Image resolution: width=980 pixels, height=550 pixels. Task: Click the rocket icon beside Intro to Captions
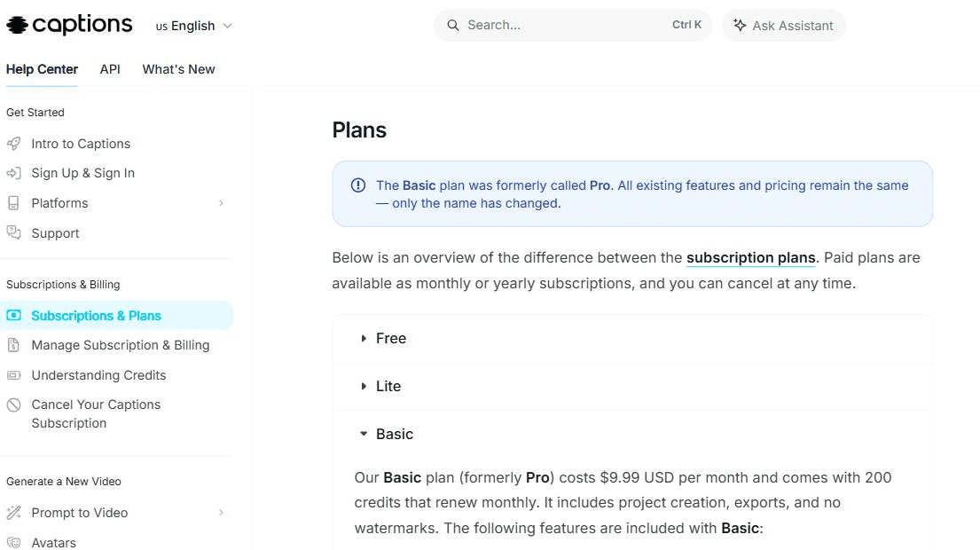coord(14,144)
